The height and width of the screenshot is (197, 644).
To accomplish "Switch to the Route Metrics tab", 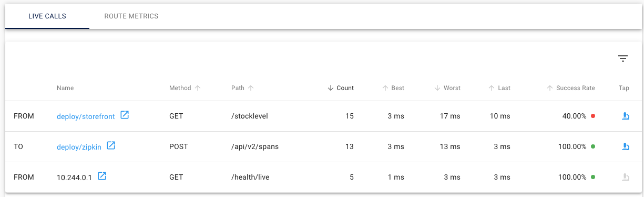I will click(131, 16).
